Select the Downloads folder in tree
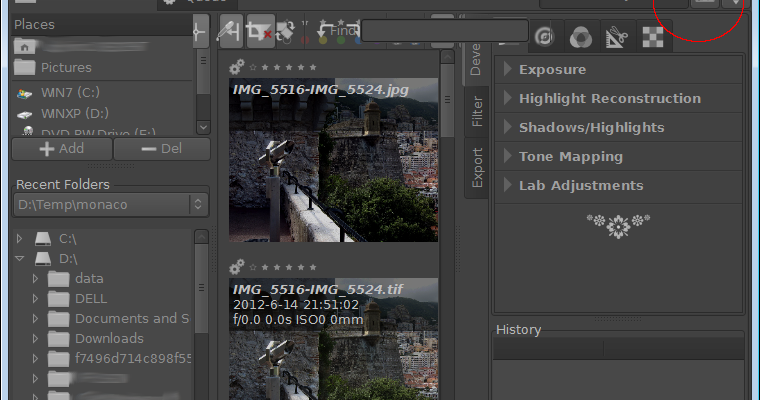The width and height of the screenshot is (760, 400). coord(96,338)
